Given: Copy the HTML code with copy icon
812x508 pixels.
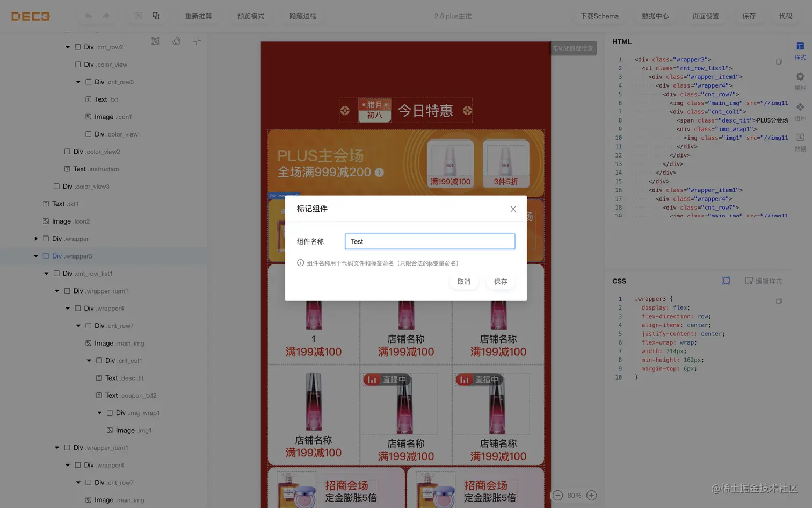Looking at the screenshot, I should point(779,61).
